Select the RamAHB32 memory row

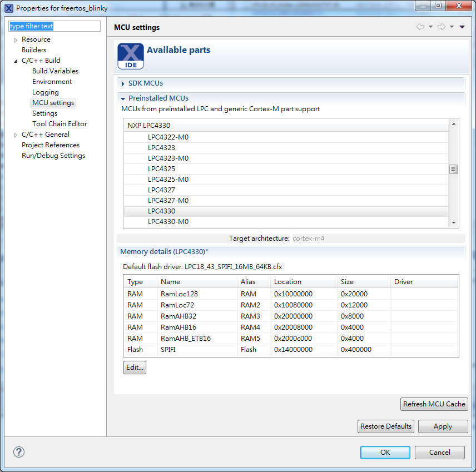tap(291, 316)
